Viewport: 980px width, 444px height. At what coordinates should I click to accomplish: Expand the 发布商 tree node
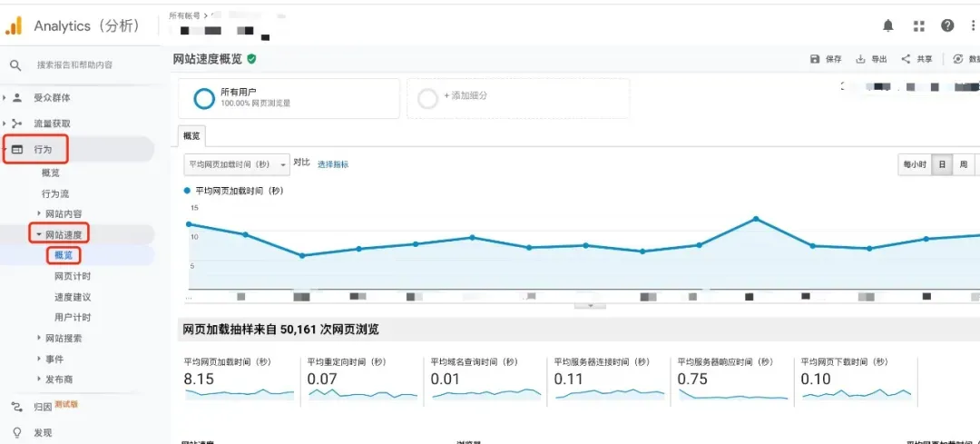[39, 380]
